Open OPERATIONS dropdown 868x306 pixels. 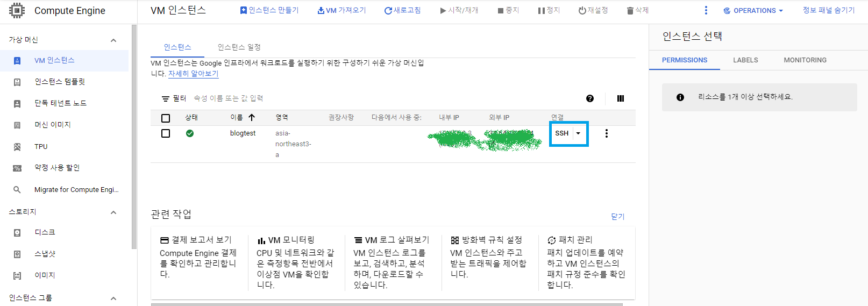(753, 10)
